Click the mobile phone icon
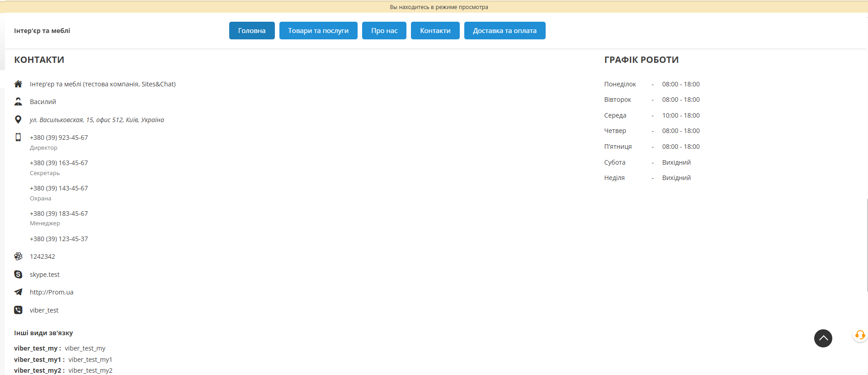This screenshot has height=375, width=868. coord(18,137)
